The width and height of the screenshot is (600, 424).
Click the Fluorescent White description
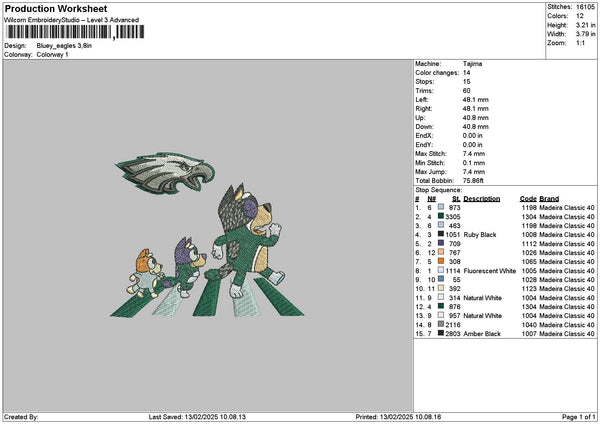(x=490, y=271)
